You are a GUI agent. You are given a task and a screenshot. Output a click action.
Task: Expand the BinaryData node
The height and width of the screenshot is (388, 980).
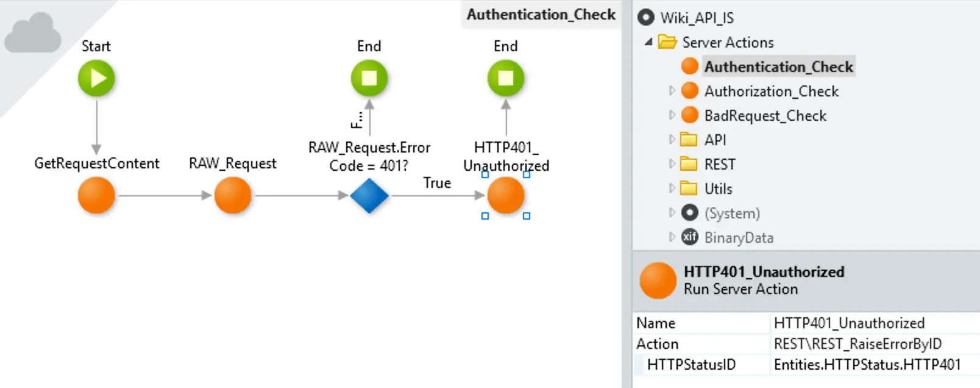[672, 237]
